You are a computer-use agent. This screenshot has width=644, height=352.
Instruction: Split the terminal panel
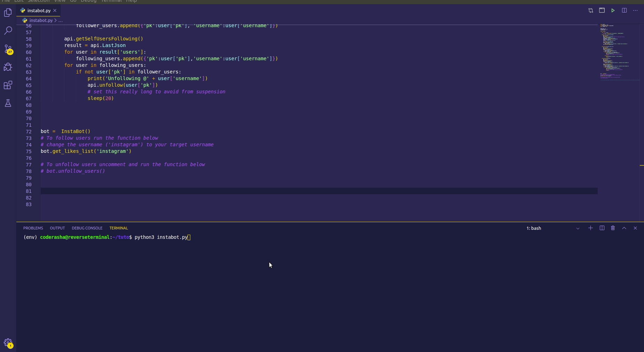602,228
